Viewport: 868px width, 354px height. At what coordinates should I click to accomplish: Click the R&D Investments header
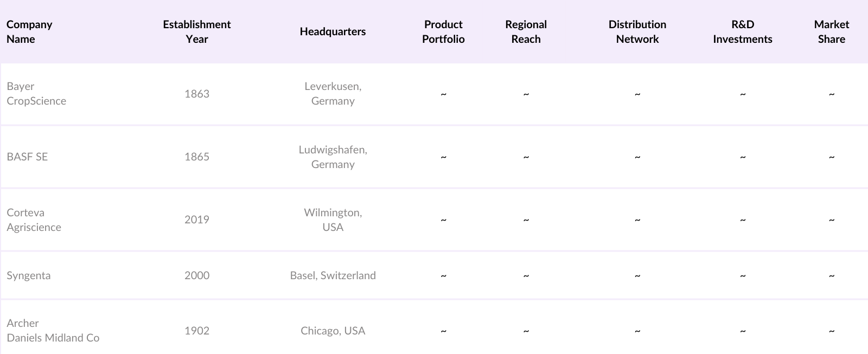pyautogui.click(x=742, y=31)
